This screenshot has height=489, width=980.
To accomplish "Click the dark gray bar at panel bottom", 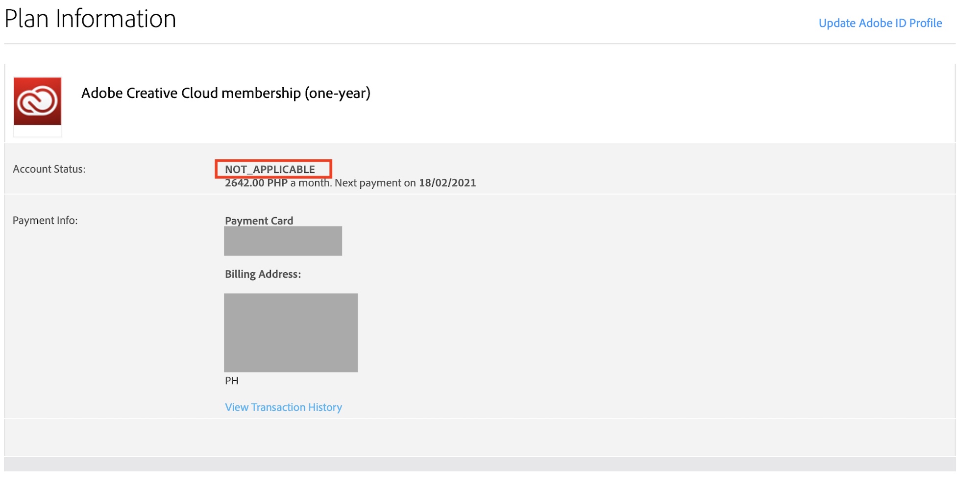I will (480, 464).
